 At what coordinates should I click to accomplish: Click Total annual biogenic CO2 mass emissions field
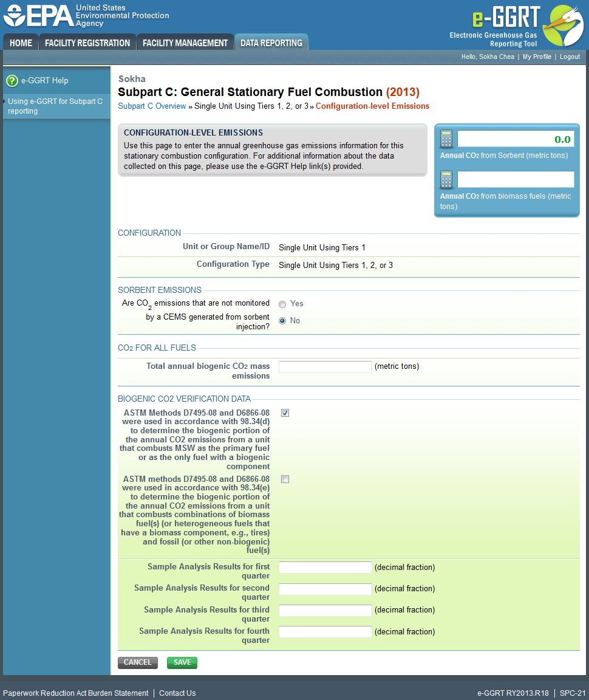tap(325, 367)
